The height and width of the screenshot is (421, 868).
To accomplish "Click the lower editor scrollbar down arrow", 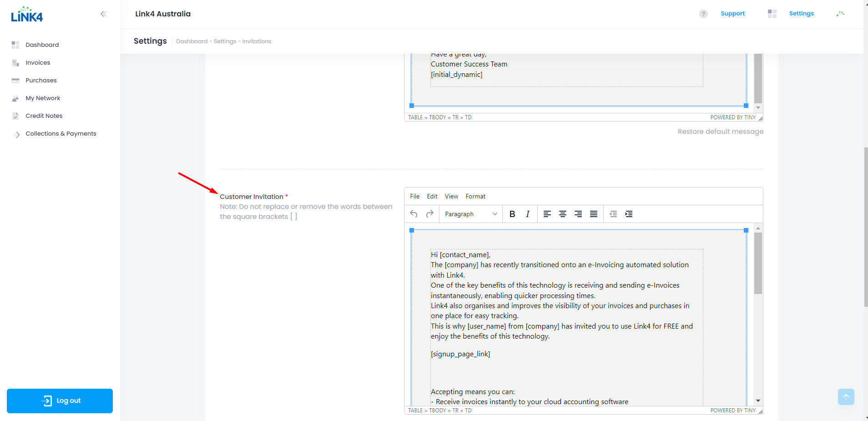I will pos(758,401).
